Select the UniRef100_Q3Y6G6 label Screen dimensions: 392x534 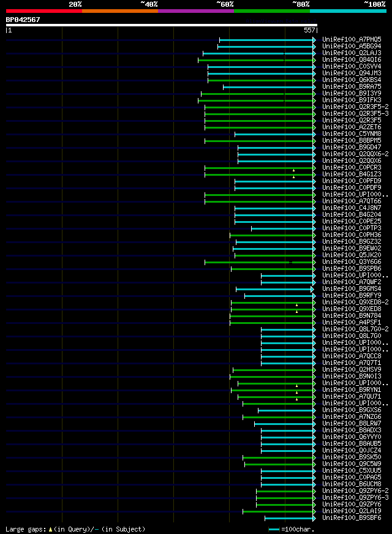[352, 262]
